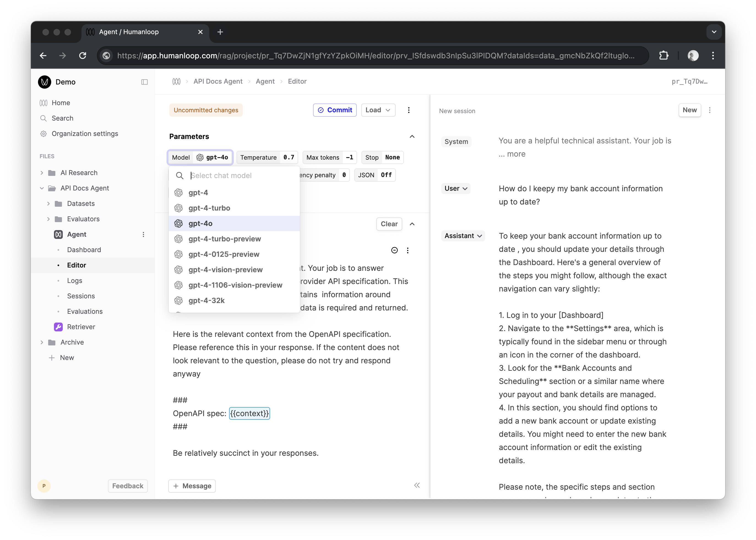Expand the Archive folder
Image resolution: width=756 pixels, height=540 pixels.
(x=42, y=342)
